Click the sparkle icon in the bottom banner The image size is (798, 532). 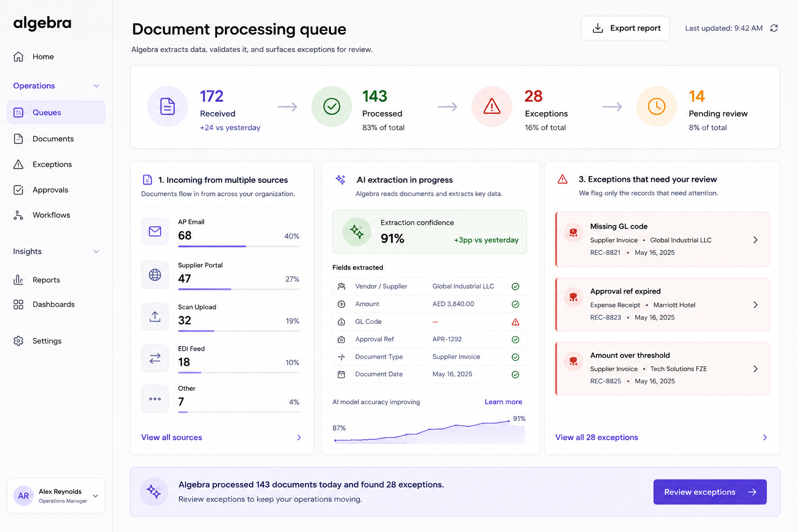(154, 491)
